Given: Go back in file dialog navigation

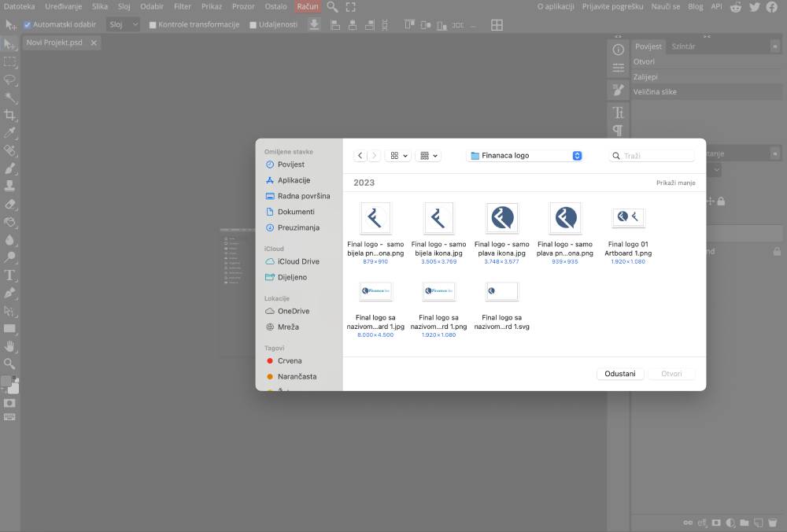Looking at the screenshot, I should [x=360, y=156].
